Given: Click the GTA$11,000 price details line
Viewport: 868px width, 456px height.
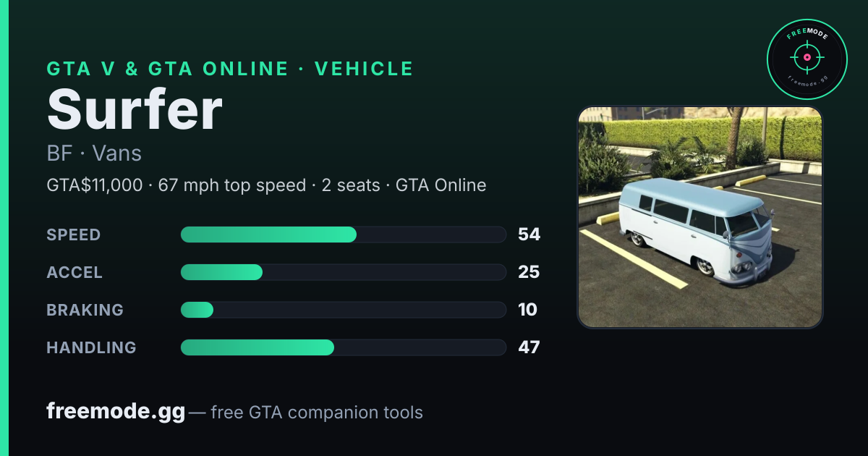Looking at the screenshot, I should [266, 185].
